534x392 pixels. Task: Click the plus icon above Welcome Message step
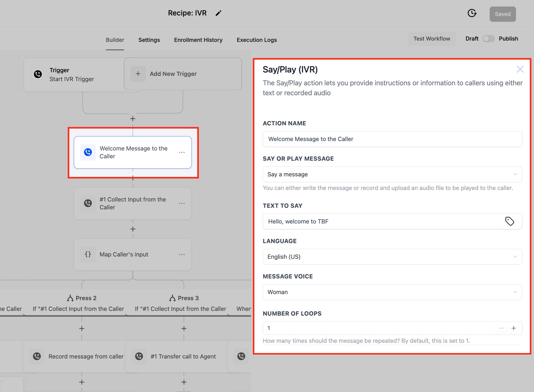133,119
